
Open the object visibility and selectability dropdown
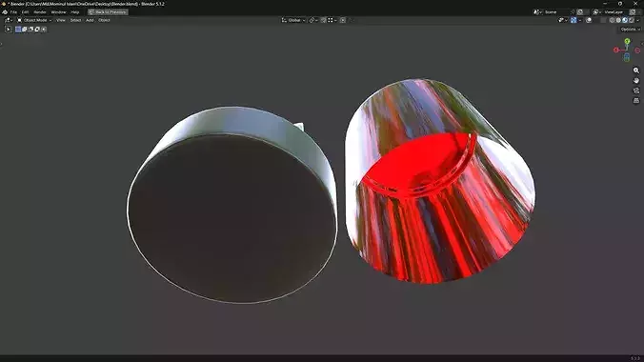point(562,20)
